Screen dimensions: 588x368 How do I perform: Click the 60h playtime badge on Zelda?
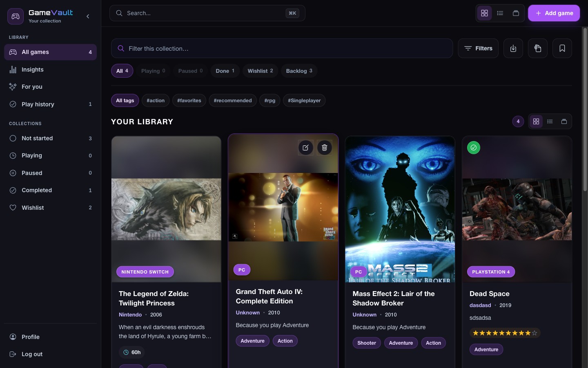[x=132, y=352]
